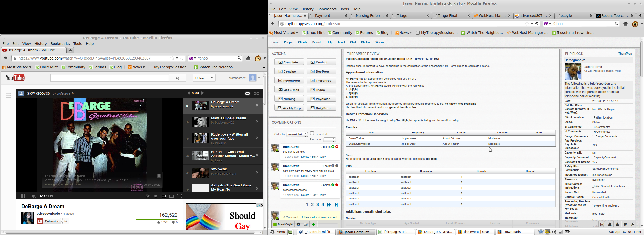Click the YouTube search magnifier button
The height and width of the screenshot is (235, 644).
pyautogui.click(x=177, y=78)
